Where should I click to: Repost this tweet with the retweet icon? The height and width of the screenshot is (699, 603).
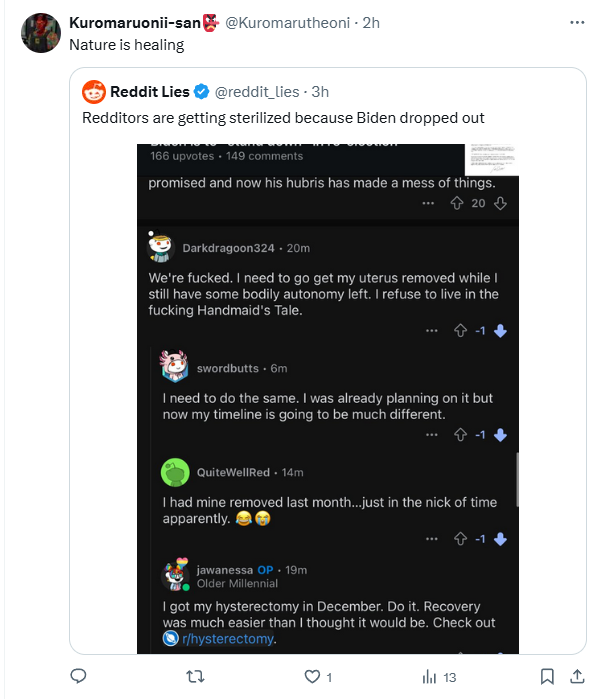(x=196, y=677)
